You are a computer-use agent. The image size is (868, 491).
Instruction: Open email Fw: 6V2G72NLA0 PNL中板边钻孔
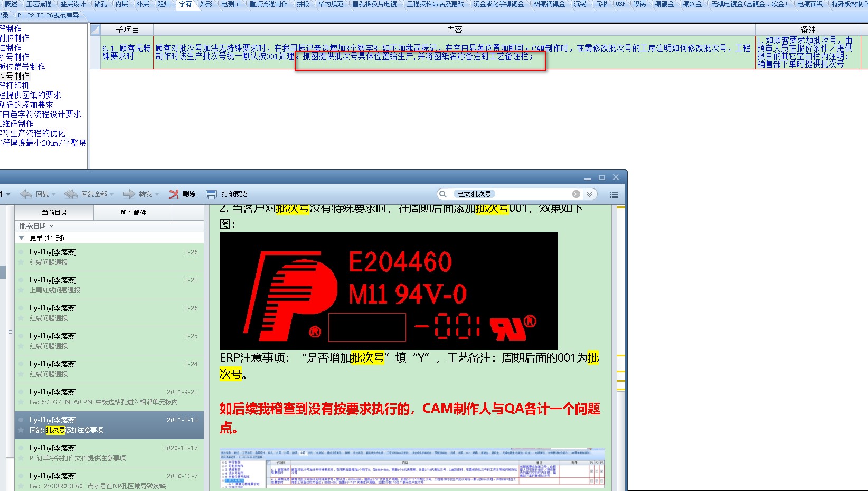(x=109, y=397)
